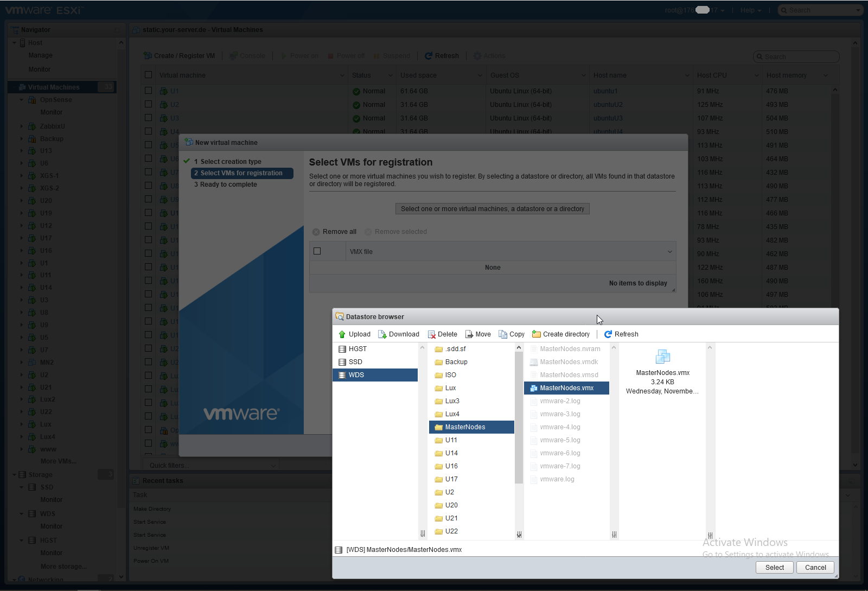The width and height of the screenshot is (868, 591).
Task: Open More storage... link in Navigator
Action: tap(63, 567)
